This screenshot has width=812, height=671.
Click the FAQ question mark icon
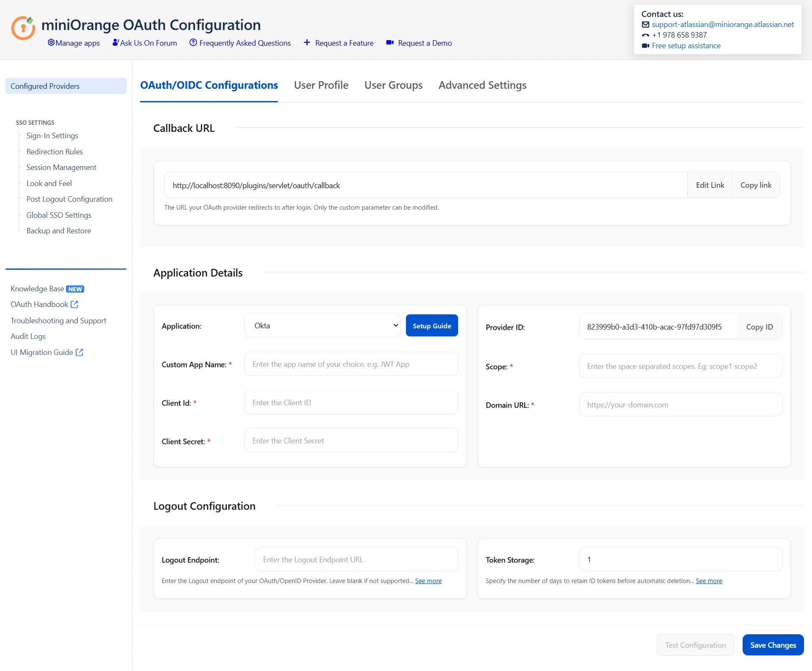tap(193, 43)
